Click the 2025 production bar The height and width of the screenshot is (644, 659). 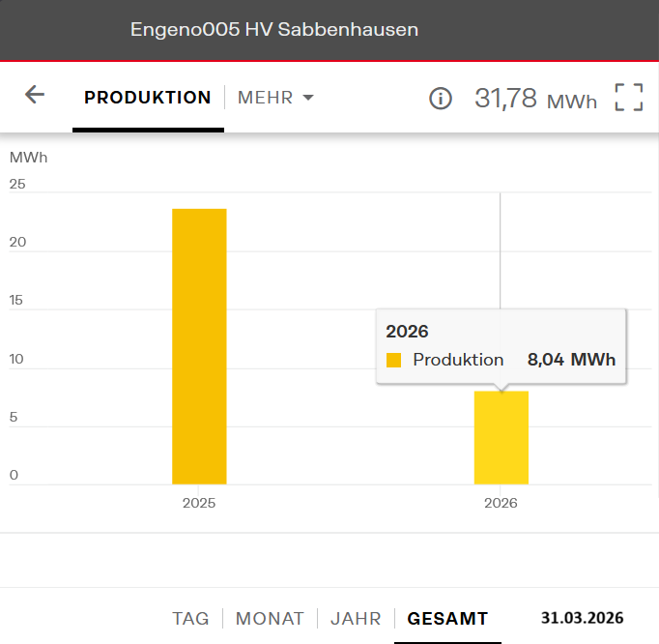pos(199,346)
